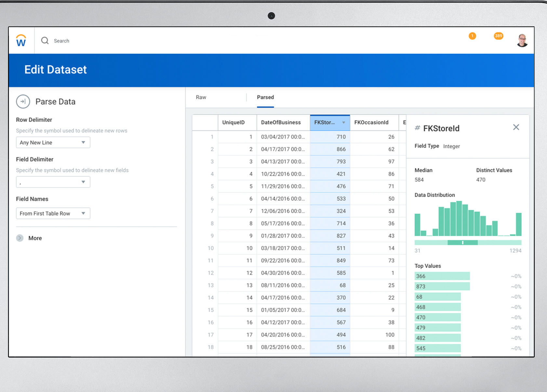
Task: Expand the More section
Action: (x=20, y=238)
